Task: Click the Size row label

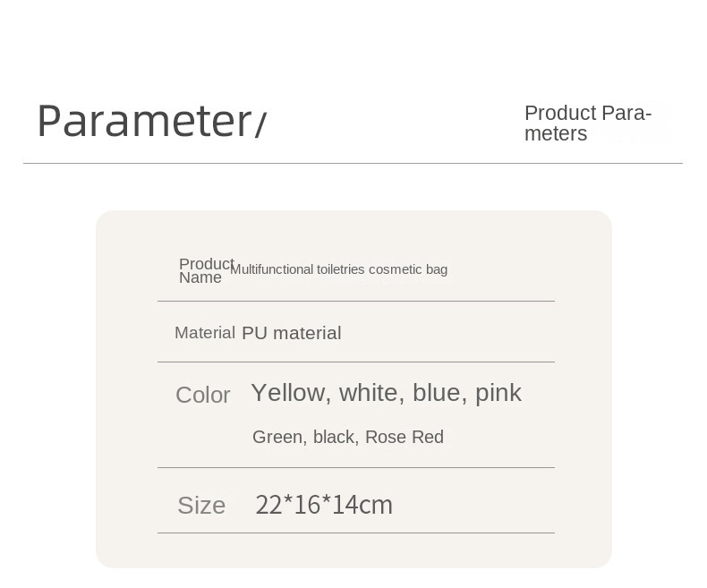Action: tap(201, 506)
